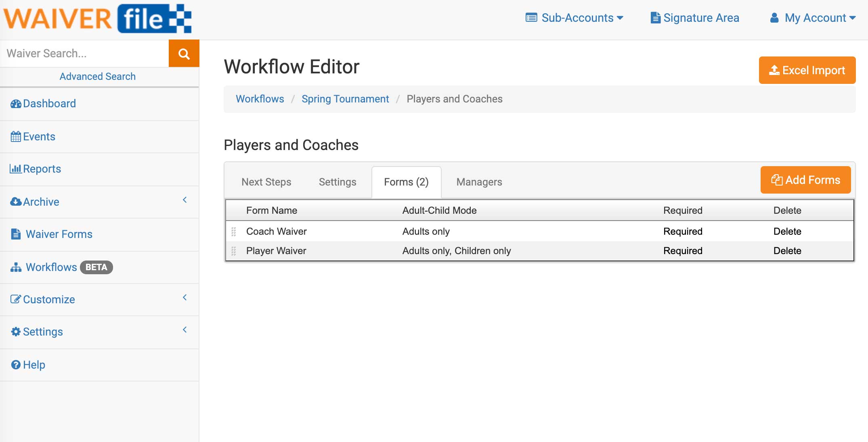Delete the Coach Waiver form

[x=787, y=231]
